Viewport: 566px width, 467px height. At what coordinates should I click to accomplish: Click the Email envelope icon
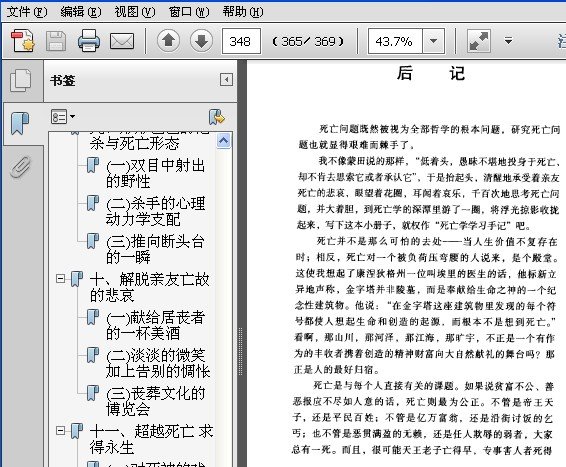click(122, 41)
